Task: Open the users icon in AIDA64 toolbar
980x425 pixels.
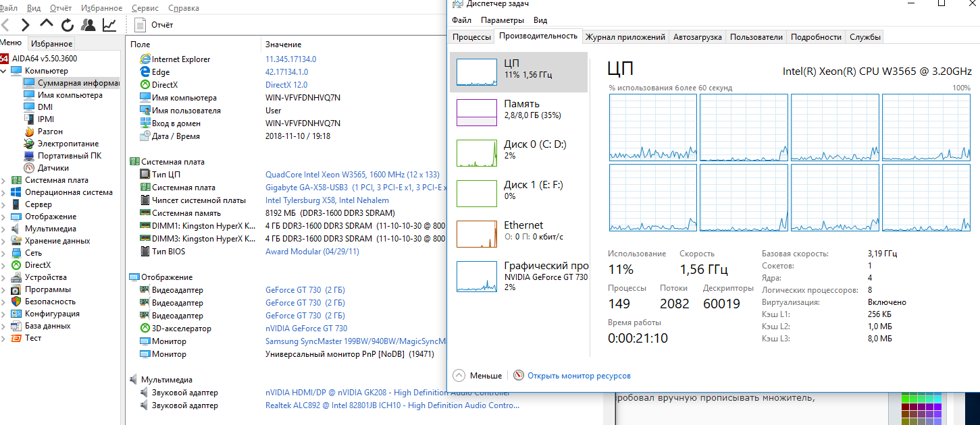Action: tap(88, 25)
